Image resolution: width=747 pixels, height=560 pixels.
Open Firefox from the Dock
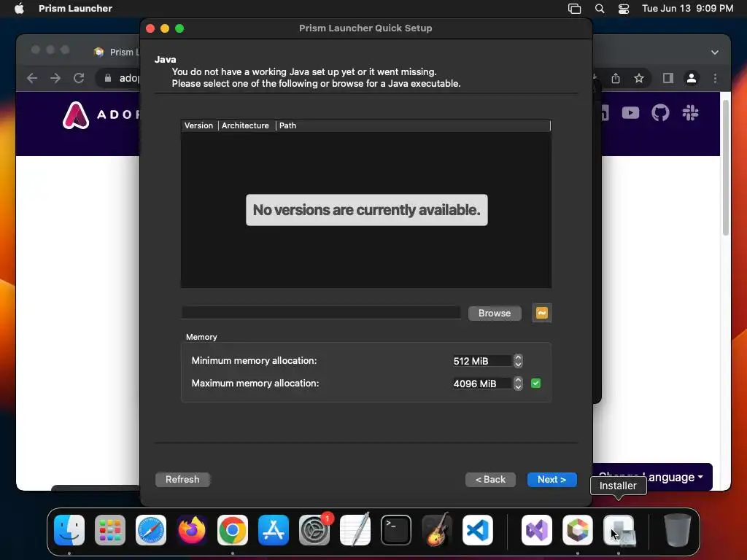click(x=192, y=530)
